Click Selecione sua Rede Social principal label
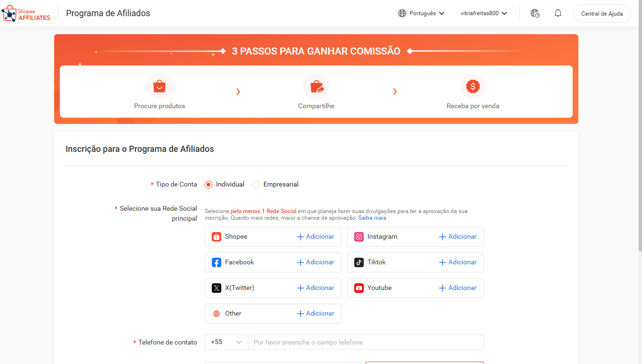This screenshot has width=642, height=364. click(x=158, y=214)
